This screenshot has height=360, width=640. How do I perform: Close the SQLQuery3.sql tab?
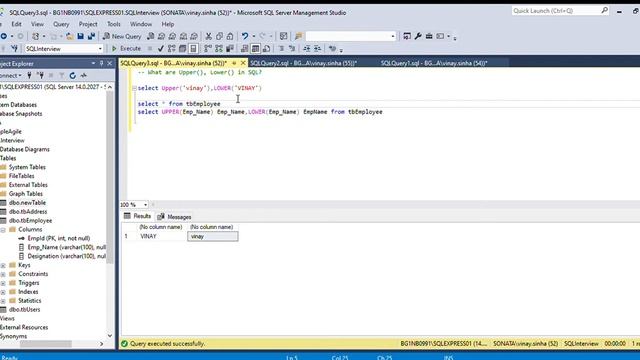tap(243, 63)
